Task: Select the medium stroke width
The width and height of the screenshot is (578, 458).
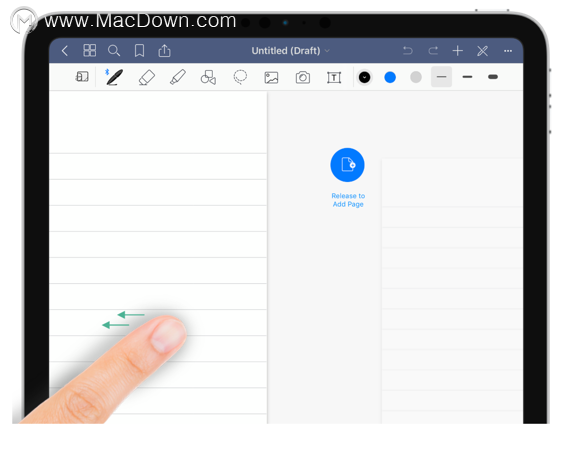Action: tap(467, 77)
